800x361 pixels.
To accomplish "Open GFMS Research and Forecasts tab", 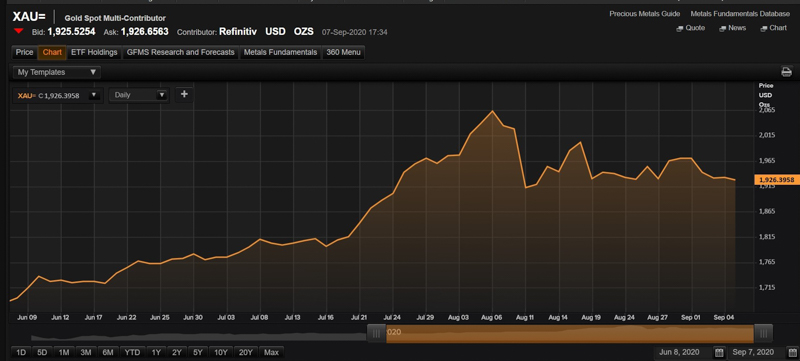I will click(x=181, y=53).
